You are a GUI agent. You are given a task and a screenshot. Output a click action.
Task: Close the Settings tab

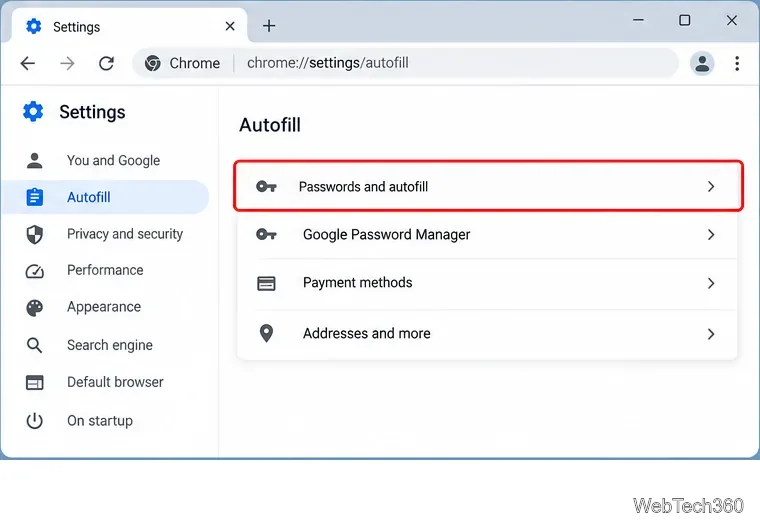pos(230,26)
